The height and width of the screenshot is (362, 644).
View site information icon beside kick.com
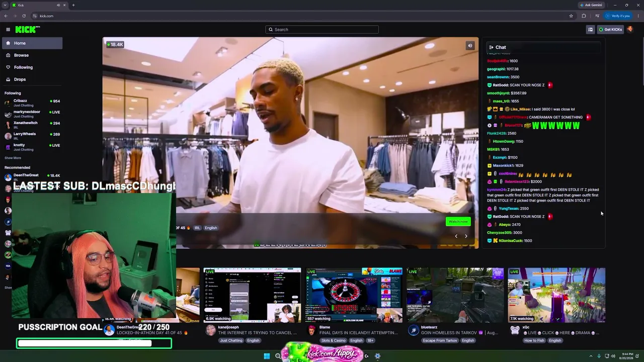point(36,16)
